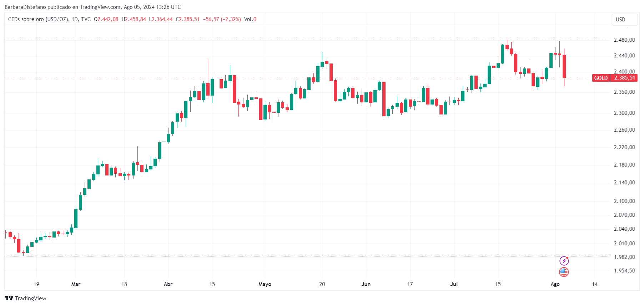Screen dimensions: 644x306
Task: Click the TradingView logo at bottom left
Action: [25, 298]
